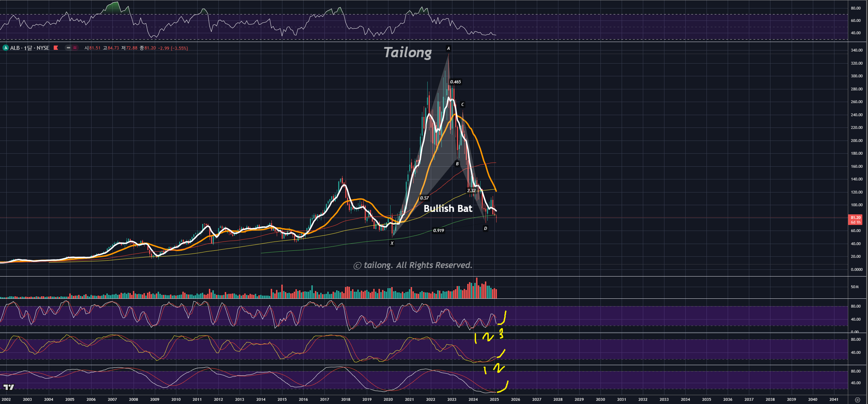Select the Bullish Bat text label
The width and height of the screenshot is (868, 404).
click(448, 209)
